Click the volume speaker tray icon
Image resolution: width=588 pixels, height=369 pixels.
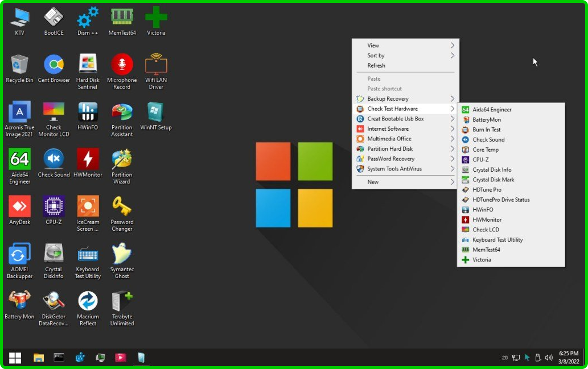coord(549,358)
